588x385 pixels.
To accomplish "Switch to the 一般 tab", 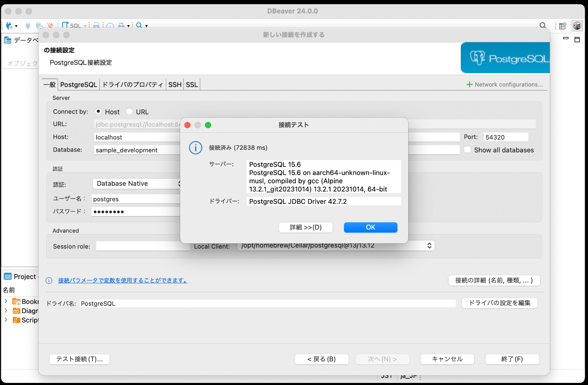I will (x=50, y=84).
